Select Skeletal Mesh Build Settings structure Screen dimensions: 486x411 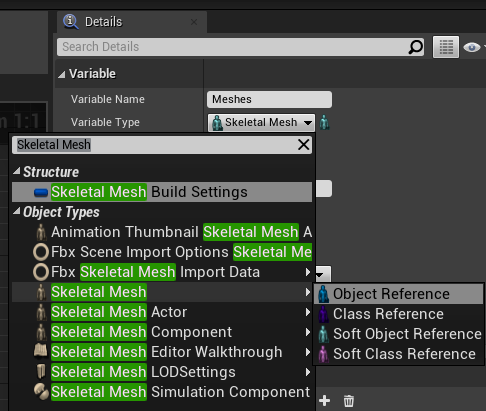coord(162,192)
